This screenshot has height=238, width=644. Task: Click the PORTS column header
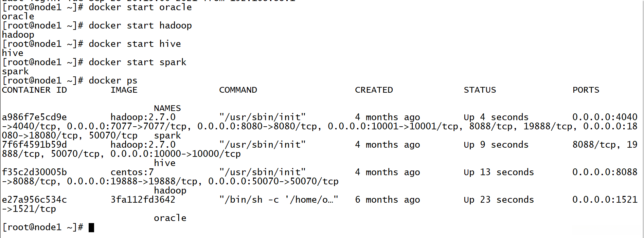pos(586,90)
